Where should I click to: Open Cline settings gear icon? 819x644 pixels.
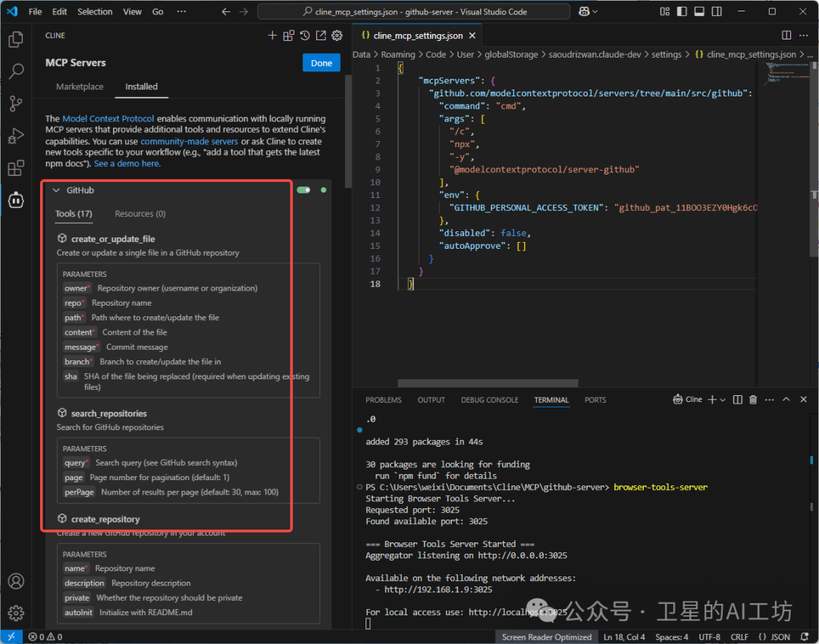click(x=337, y=36)
